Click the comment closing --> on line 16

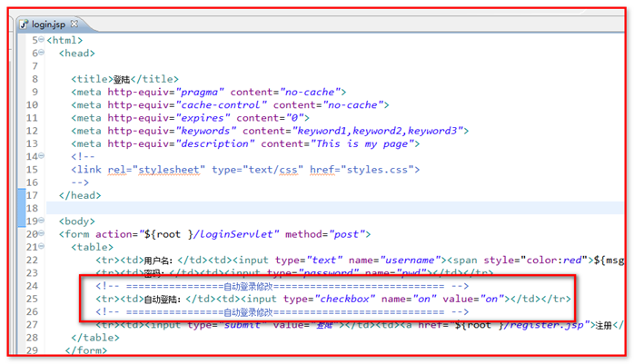pos(80,182)
